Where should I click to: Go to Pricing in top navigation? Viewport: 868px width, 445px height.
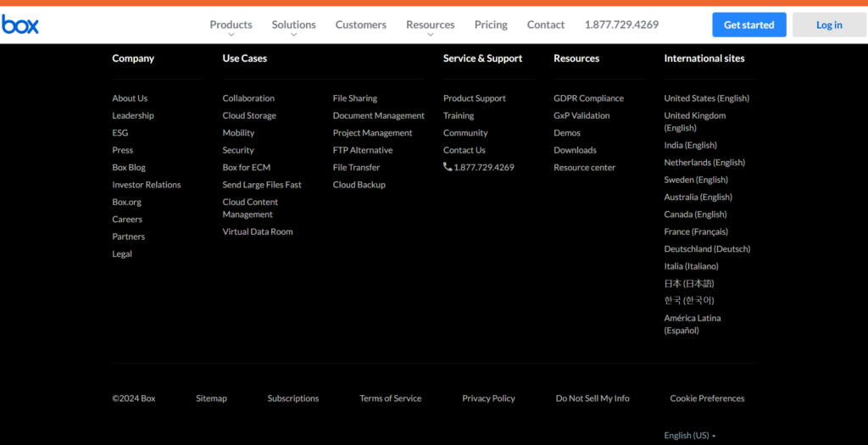[x=491, y=25]
